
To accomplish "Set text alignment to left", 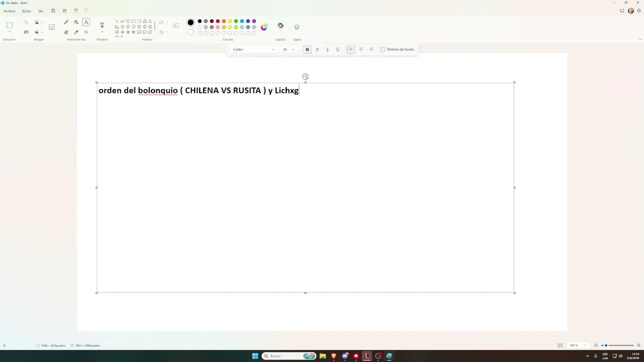I will point(351,49).
